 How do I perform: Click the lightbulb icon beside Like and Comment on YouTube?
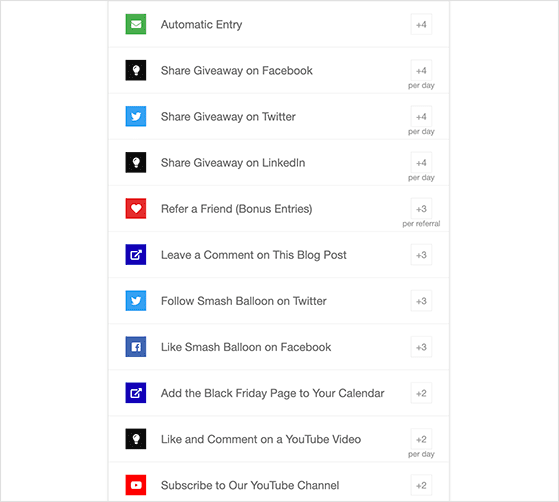136,439
